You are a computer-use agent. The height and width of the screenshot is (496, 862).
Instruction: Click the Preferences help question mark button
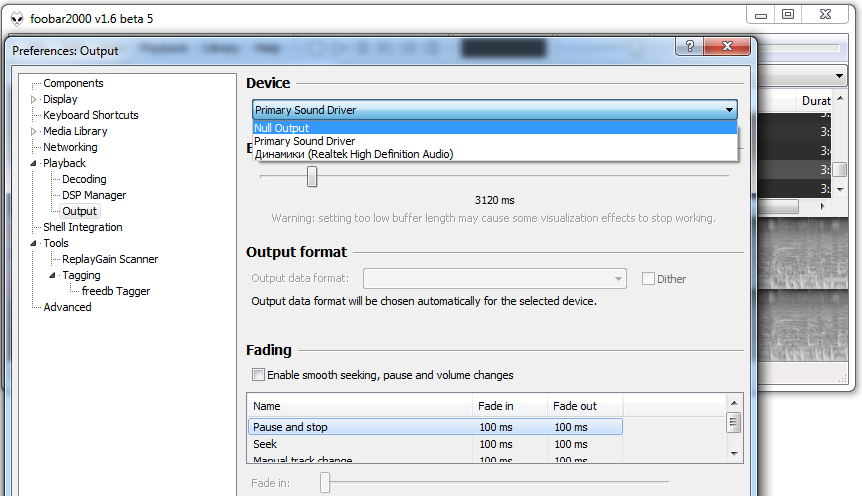pos(689,46)
